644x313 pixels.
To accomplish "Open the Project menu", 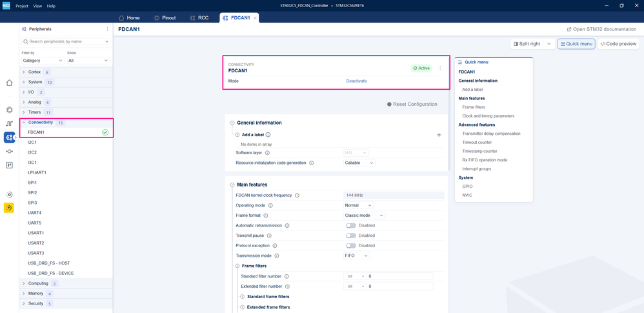I will point(22,6).
